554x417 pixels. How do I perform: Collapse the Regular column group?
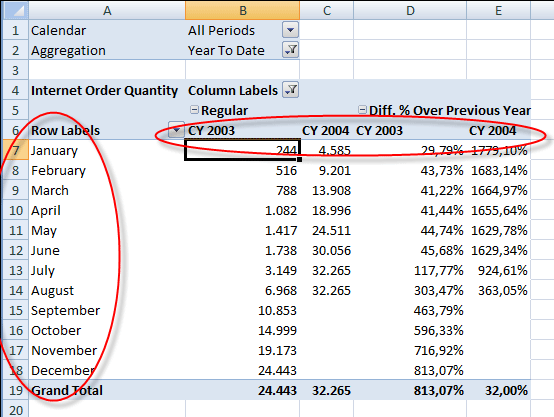194,110
